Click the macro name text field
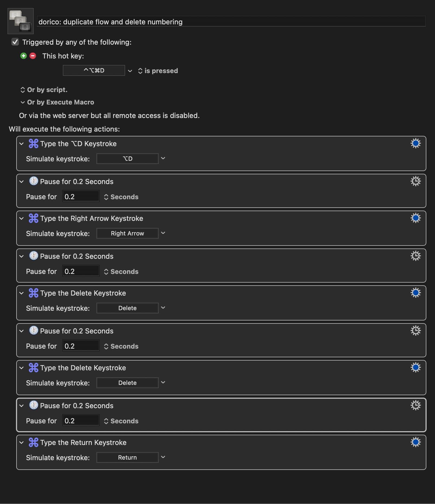 [x=231, y=22]
